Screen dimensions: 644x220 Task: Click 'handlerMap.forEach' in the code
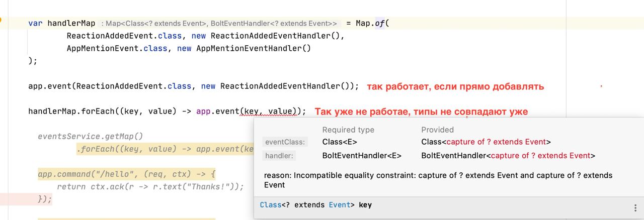click(71, 111)
